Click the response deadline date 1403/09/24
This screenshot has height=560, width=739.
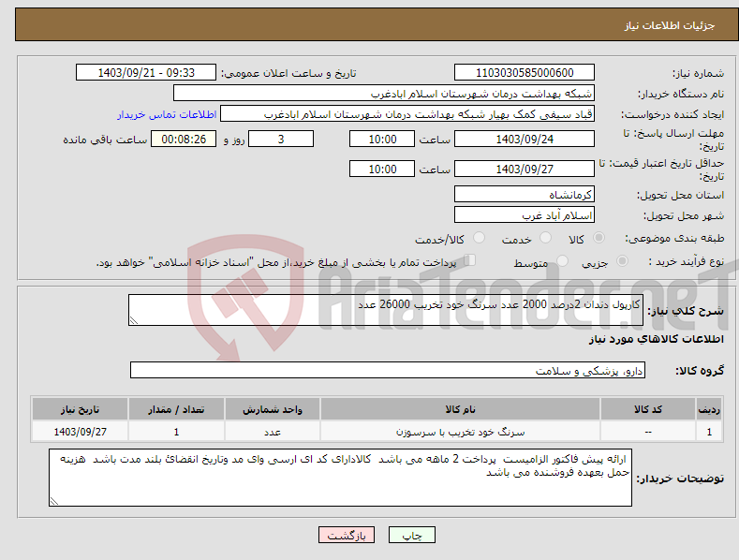525,139
